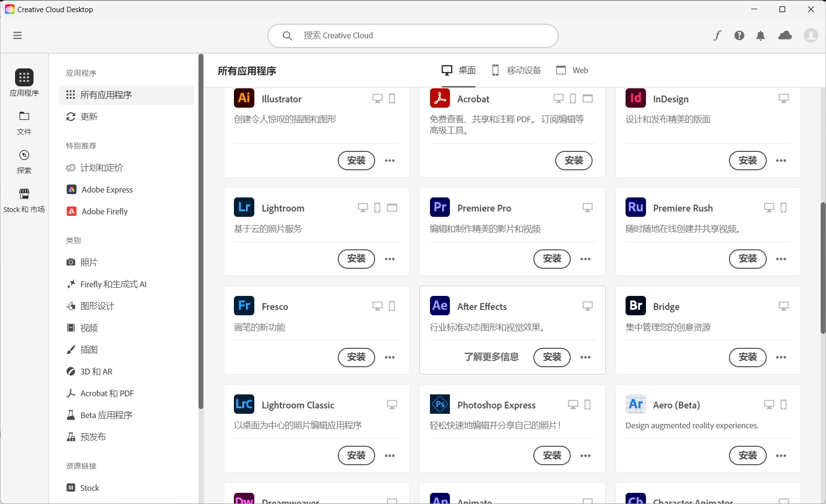The image size is (826, 504).
Task: Click the Aero (Beta) app icon
Action: pyautogui.click(x=636, y=404)
